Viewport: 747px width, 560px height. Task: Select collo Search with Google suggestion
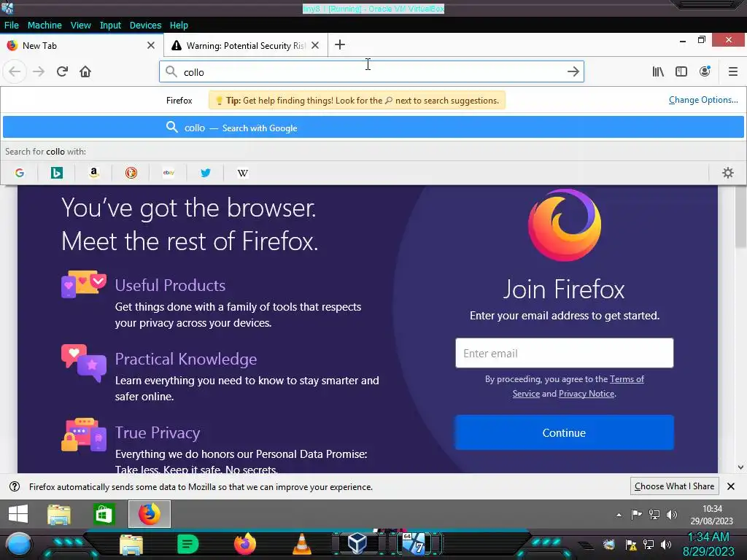coord(373,128)
